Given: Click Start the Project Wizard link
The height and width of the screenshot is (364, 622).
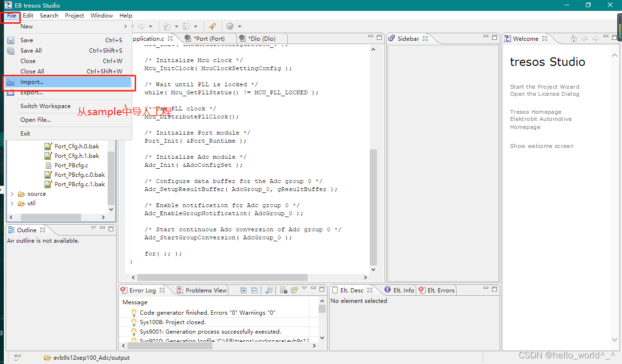Looking at the screenshot, I should 544,87.
